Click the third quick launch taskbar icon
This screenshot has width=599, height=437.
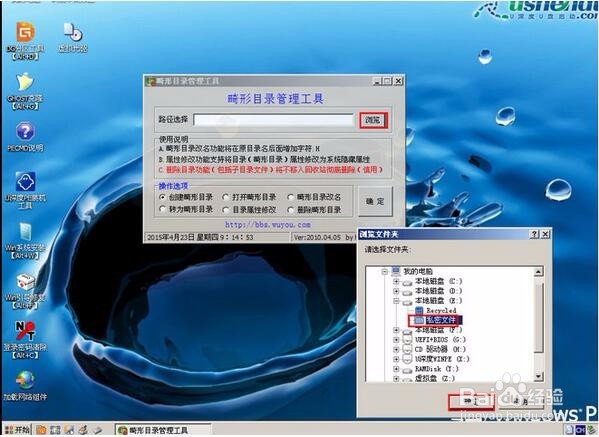point(69,430)
